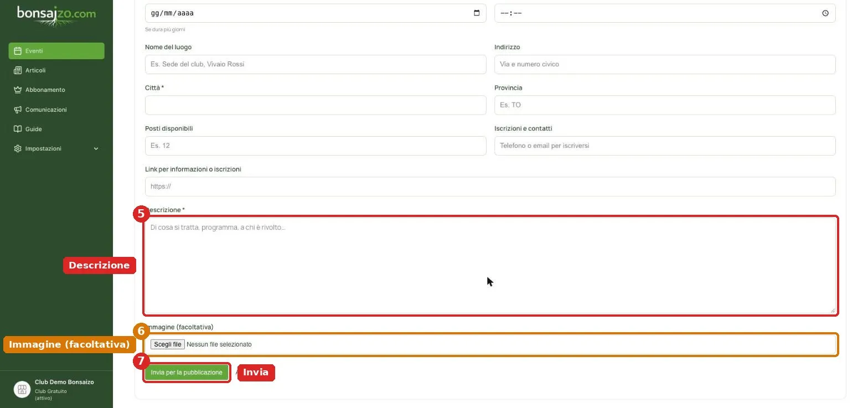The height and width of the screenshot is (408, 868).
Task: Open Abbonamento via its crown icon
Action: click(x=18, y=90)
